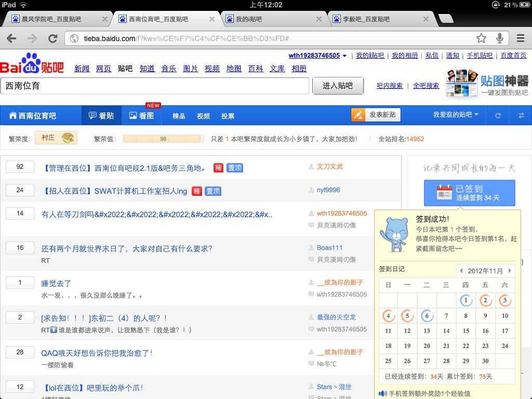Click the 已签到 sign-in button

coord(470,193)
